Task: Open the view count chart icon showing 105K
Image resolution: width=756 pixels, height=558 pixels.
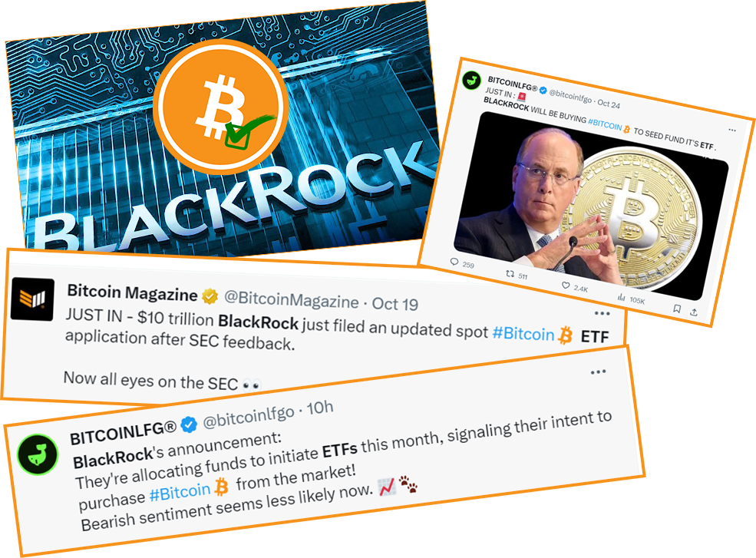Action: point(622,297)
